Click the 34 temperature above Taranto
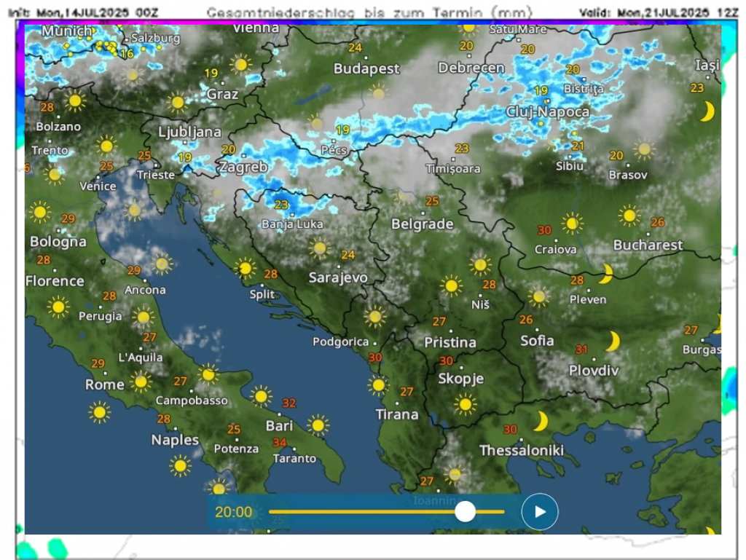This screenshot has width=746, height=560. click(x=280, y=443)
